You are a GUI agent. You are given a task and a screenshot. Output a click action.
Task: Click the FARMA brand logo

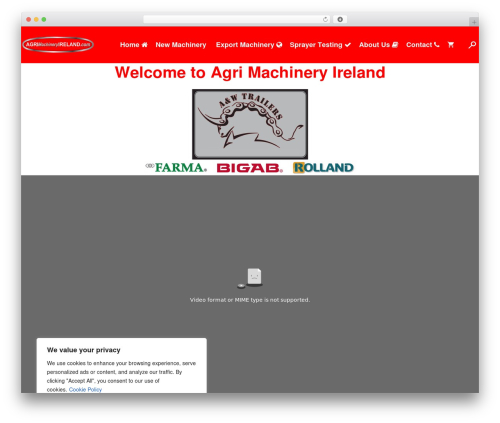[176, 167]
